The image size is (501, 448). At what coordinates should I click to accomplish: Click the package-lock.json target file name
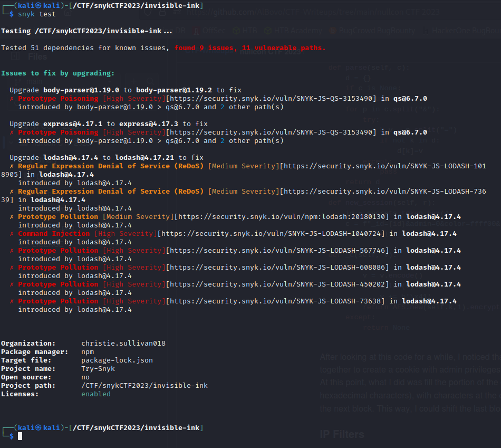point(117,360)
